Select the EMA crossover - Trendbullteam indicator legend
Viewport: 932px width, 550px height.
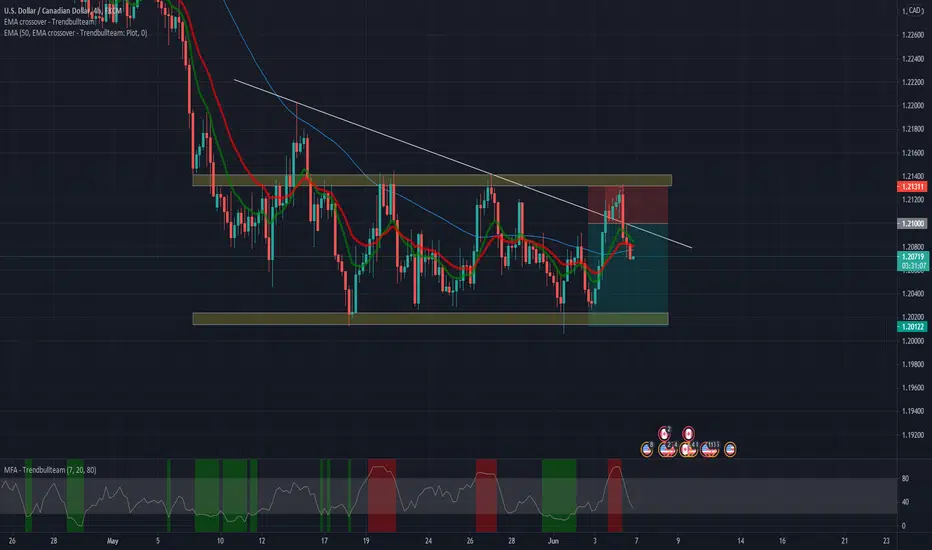(49, 22)
